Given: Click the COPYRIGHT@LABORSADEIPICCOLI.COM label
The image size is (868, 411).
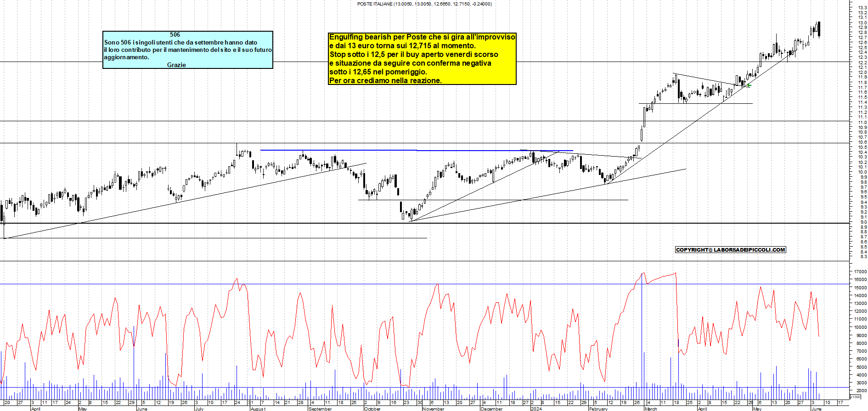Looking at the screenshot, I should (x=731, y=250).
